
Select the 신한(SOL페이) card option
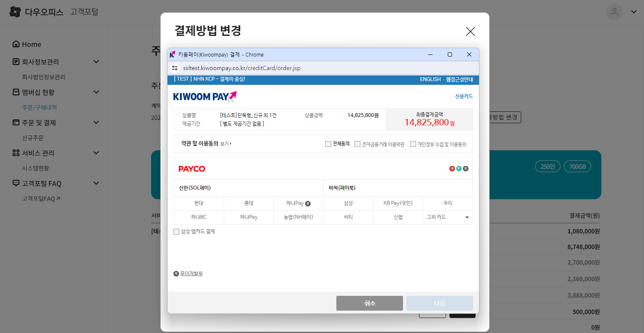[249, 188]
